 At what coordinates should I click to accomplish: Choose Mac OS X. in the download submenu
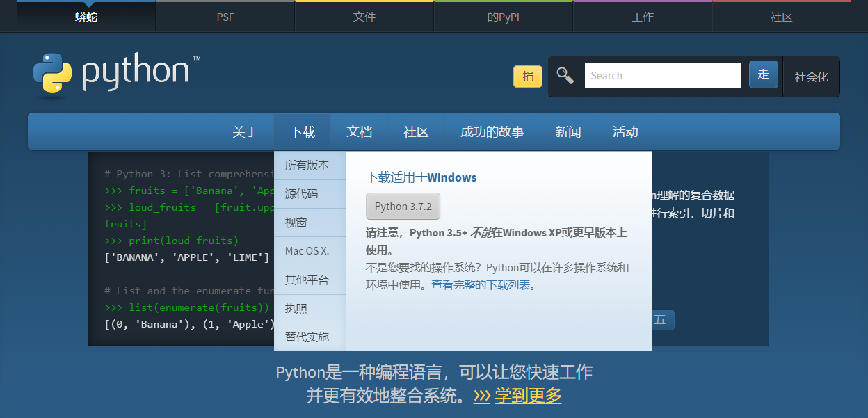(310, 251)
